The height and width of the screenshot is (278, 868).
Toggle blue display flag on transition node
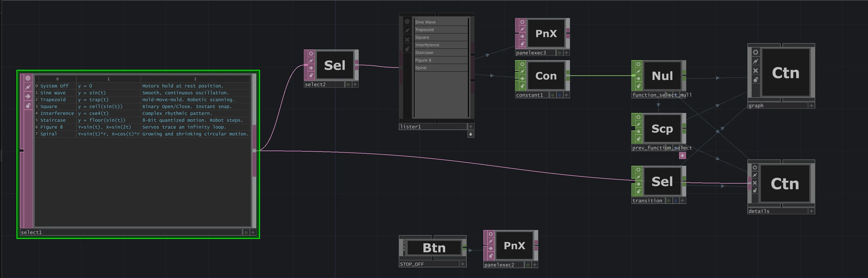676,201
